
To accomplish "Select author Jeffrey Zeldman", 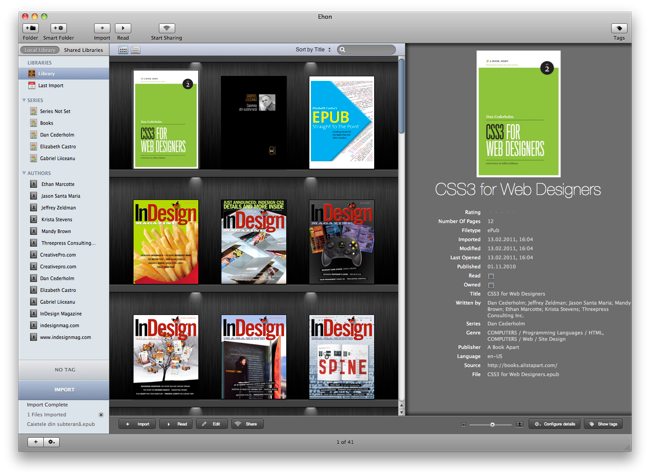I will click(x=58, y=208).
